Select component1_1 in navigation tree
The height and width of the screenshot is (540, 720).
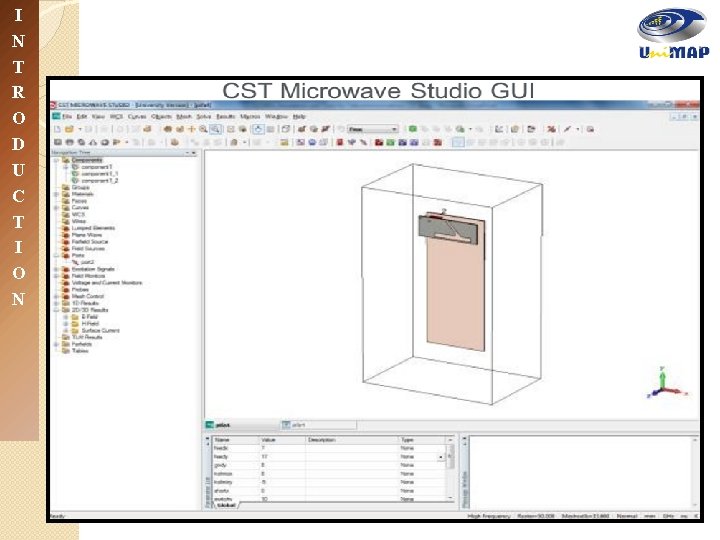pos(99,174)
